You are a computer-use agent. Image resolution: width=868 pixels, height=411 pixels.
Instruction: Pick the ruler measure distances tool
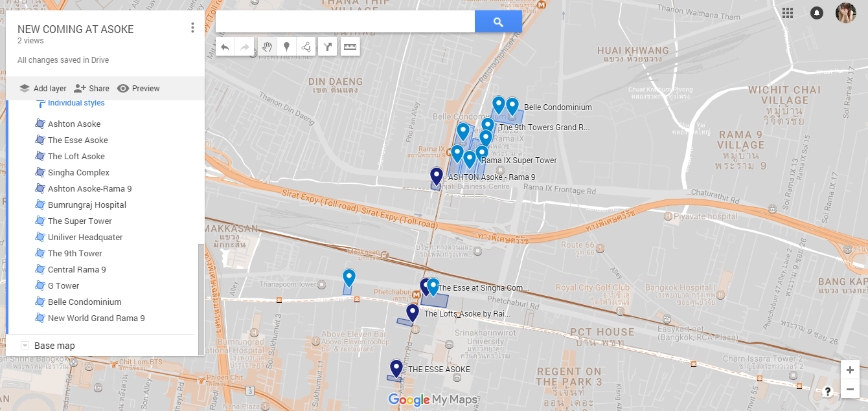350,47
